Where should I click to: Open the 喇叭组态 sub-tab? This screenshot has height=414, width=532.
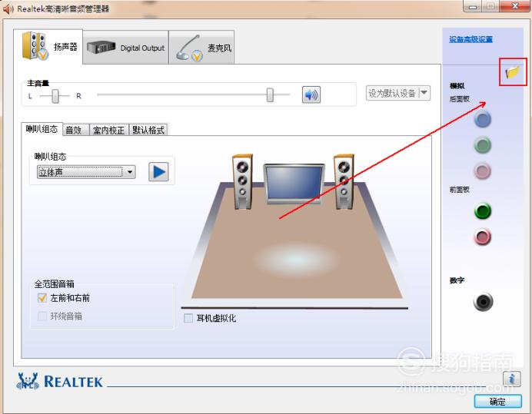click(x=42, y=129)
